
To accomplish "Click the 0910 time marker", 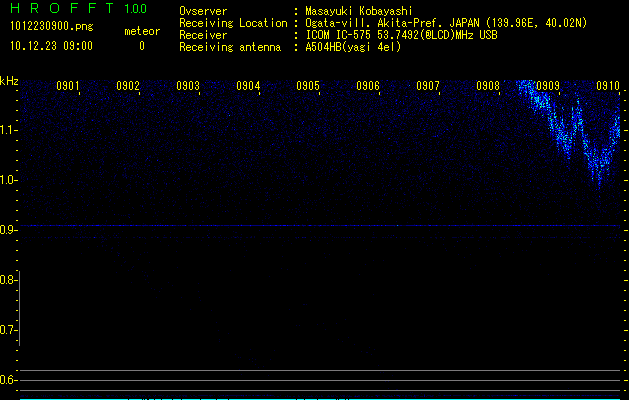I will [608, 86].
